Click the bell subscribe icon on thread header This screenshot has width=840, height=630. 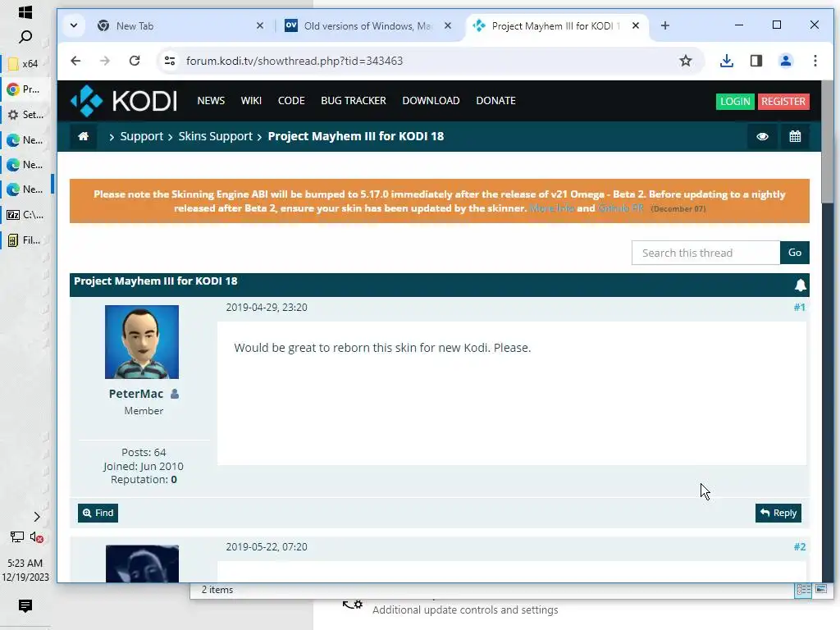[801, 285]
